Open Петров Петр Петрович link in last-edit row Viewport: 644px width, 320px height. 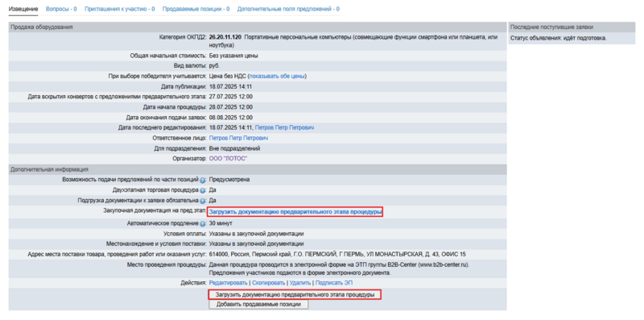tap(284, 128)
